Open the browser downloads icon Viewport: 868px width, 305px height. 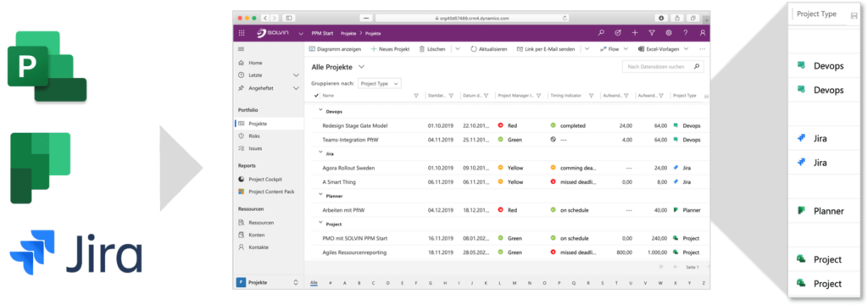pos(661,19)
